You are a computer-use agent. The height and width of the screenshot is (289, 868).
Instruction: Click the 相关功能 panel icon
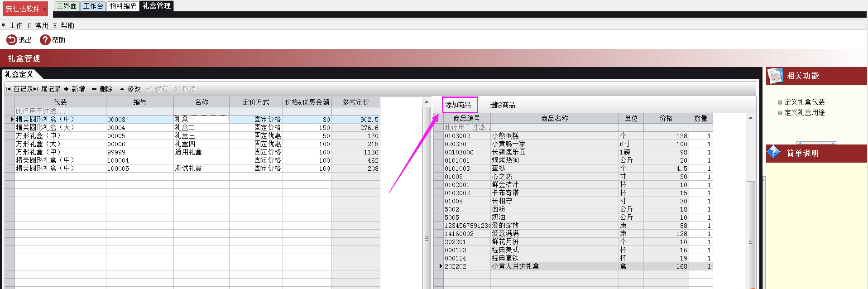tap(775, 76)
